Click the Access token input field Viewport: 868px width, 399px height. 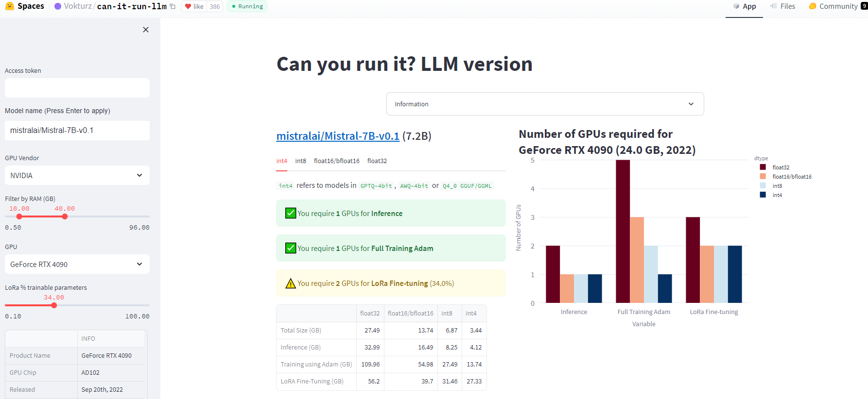coord(77,88)
